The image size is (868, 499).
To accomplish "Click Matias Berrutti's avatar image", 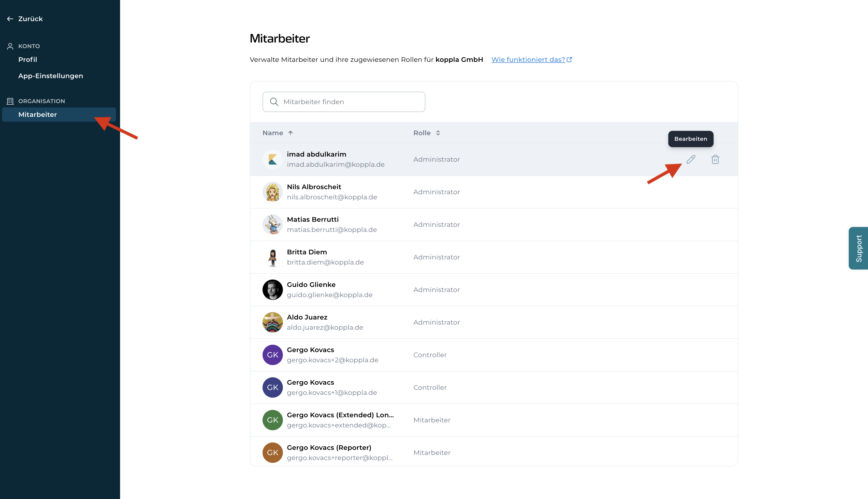I will tap(272, 225).
